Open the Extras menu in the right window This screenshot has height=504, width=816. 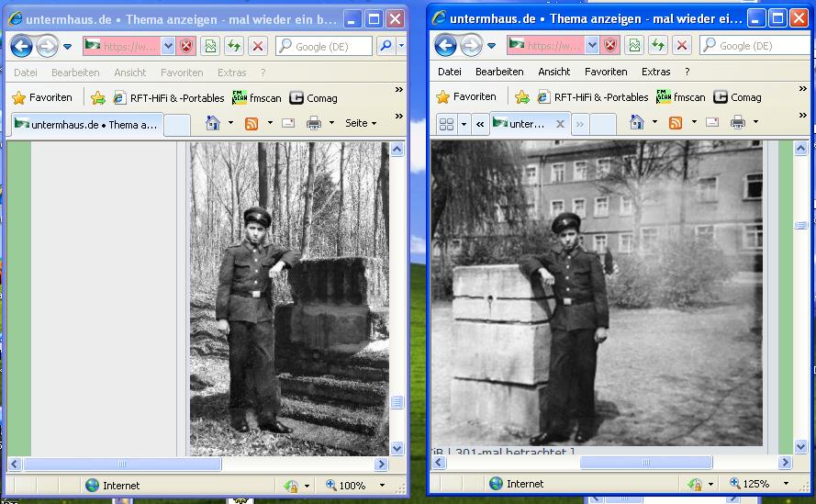655,72
